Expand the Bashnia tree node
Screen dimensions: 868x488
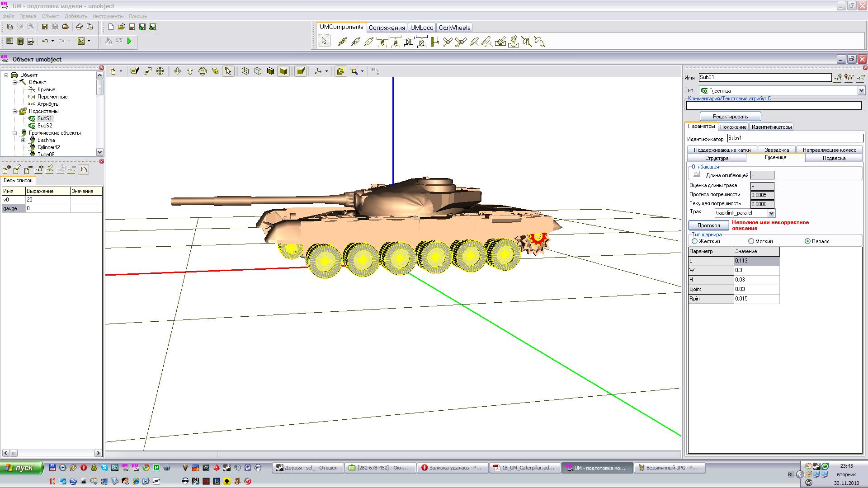tap(24, 140)
